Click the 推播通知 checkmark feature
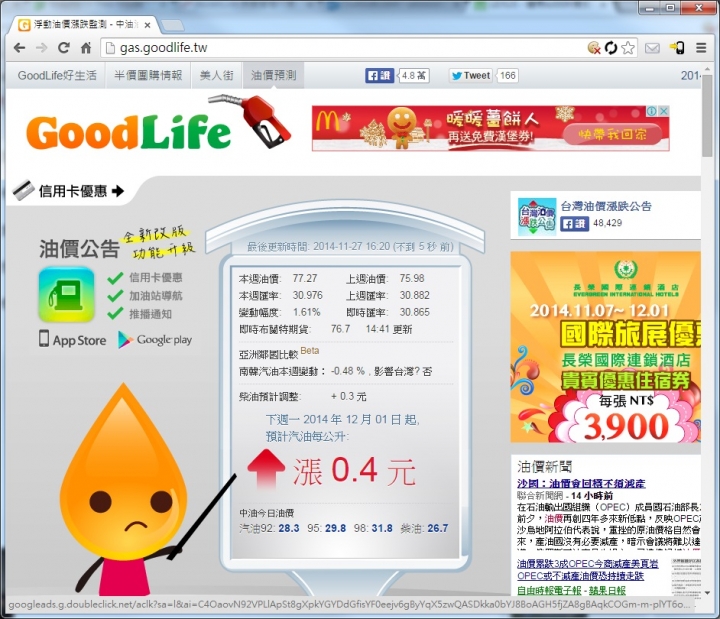Screen dimensions: 720x619 coord(140,314)
